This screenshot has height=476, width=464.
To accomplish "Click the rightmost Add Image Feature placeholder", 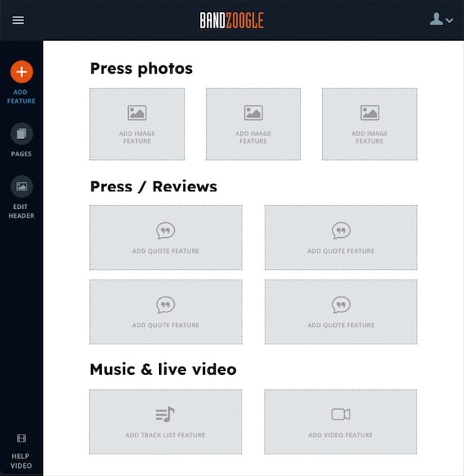I will tap(370, 124).
